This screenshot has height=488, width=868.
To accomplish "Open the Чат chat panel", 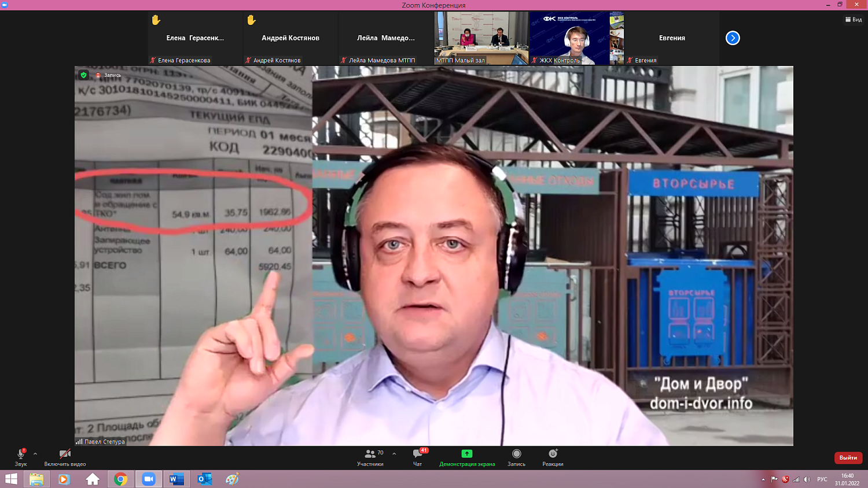I will [x=418, y=457].
